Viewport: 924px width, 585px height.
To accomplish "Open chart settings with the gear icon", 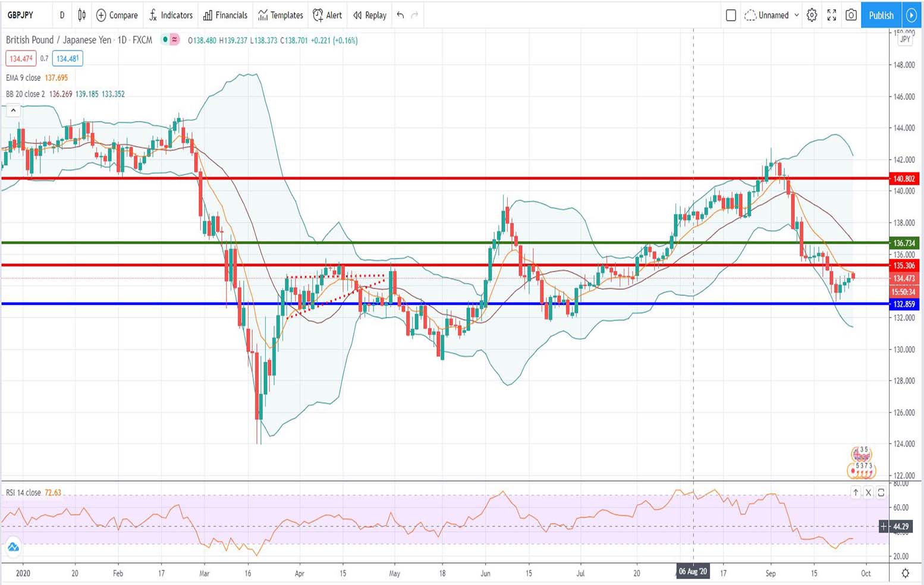I will pos(812,15).
